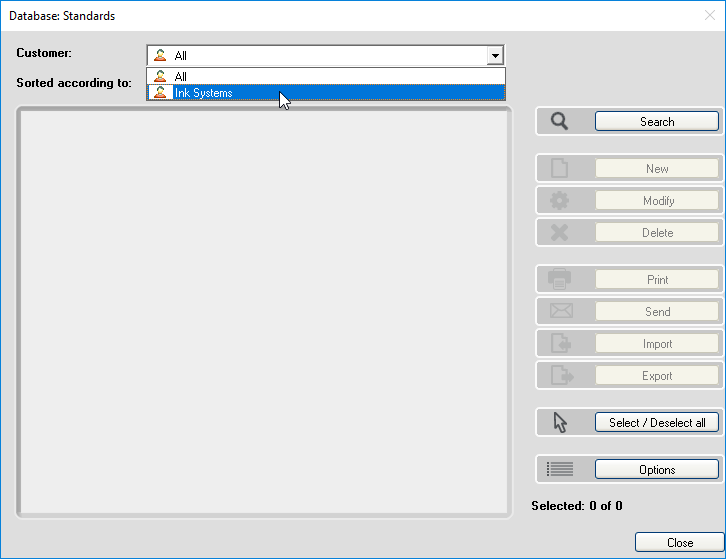This screenshot has width=726, height=559.
Task: Click the Search button
Action: (657, 121)
